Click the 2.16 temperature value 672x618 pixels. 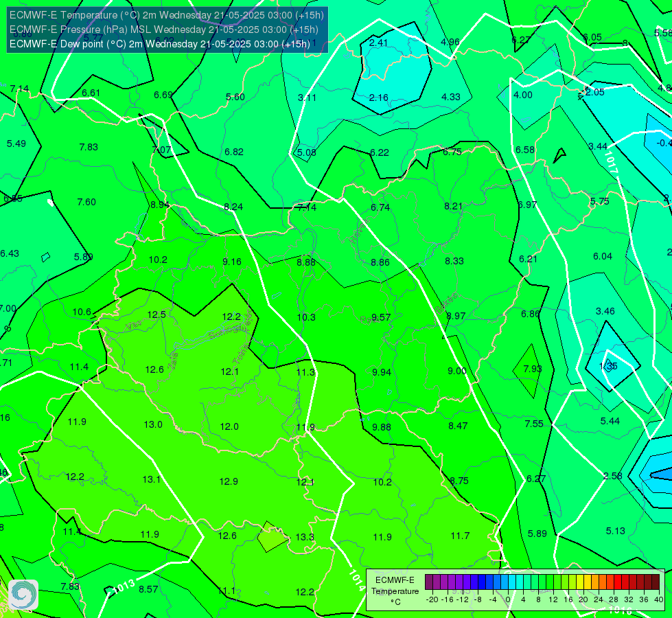click(378, 98)
